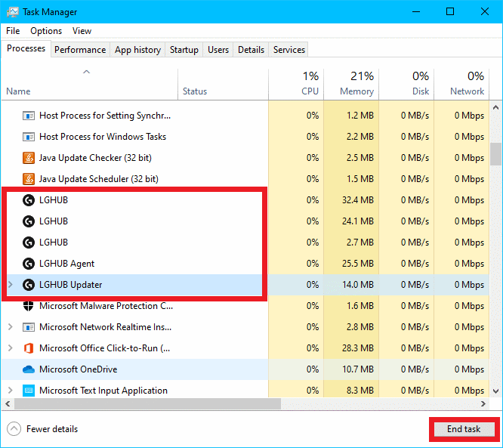Click the Microsoft Network Realtime Inspection icon

[29, 327]
